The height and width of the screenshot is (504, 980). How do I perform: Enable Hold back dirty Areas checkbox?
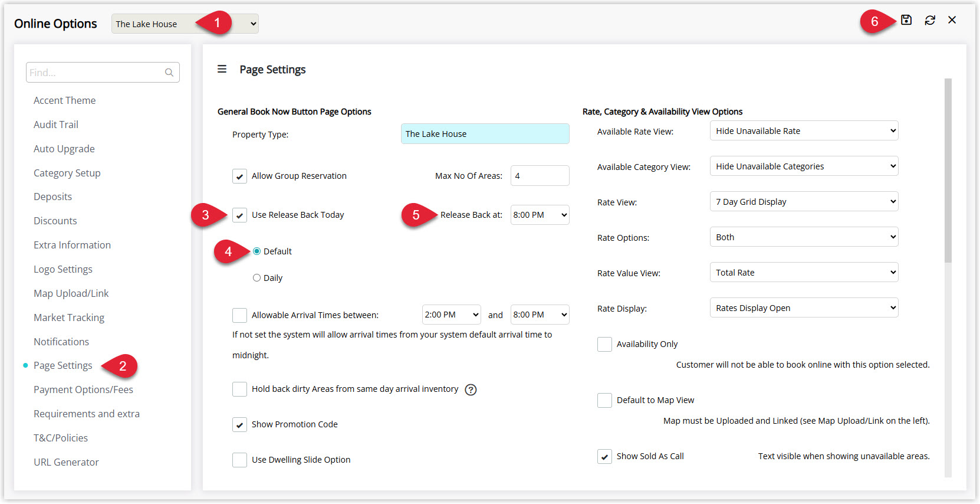pos(239,389)
